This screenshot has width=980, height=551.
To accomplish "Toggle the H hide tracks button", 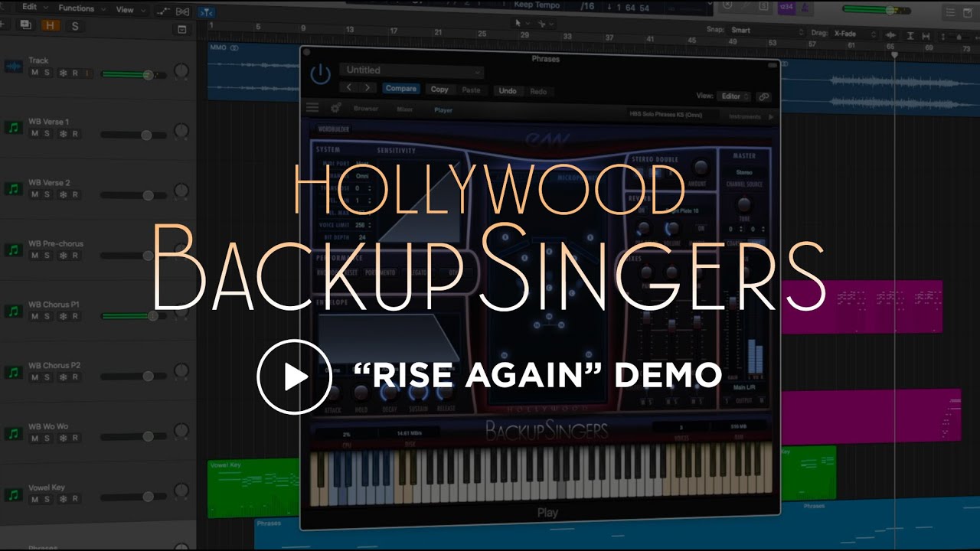I will [x=51, y=25].
